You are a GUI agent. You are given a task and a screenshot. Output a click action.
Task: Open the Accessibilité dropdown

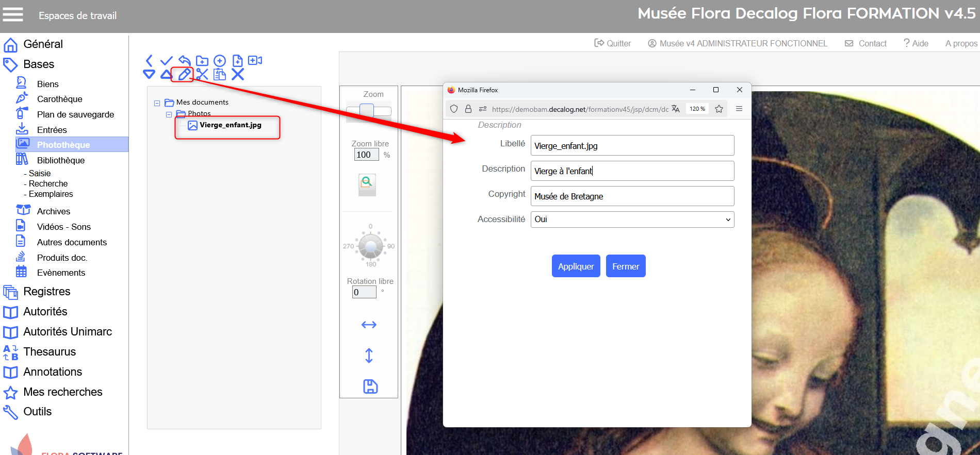point(632,220)
